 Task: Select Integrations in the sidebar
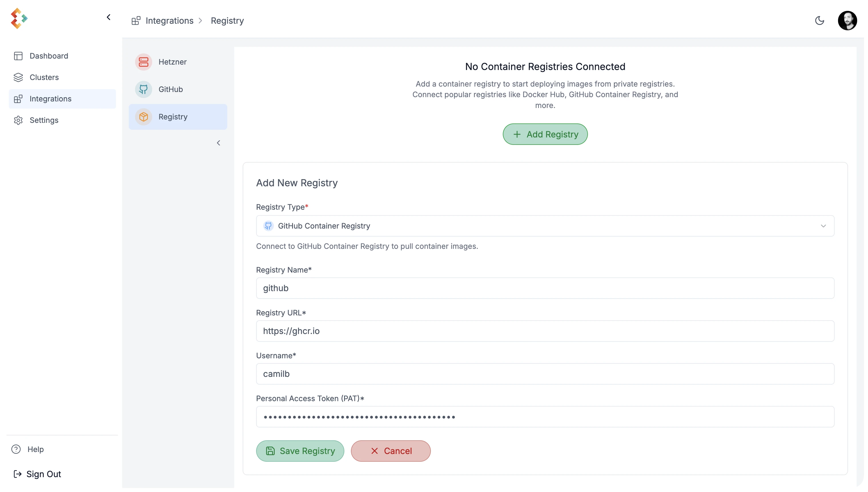coord(62,99)
